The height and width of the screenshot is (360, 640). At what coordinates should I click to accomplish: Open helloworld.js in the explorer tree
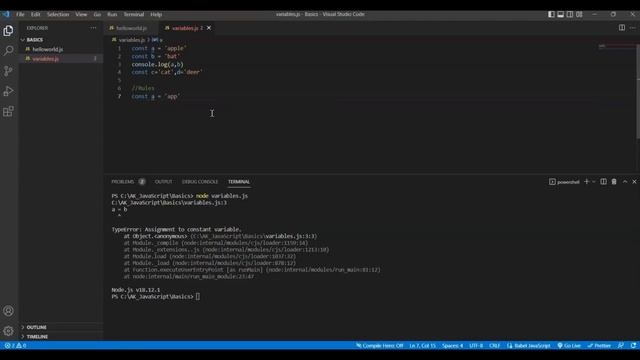pyautogui.click(x=61, y=49)
